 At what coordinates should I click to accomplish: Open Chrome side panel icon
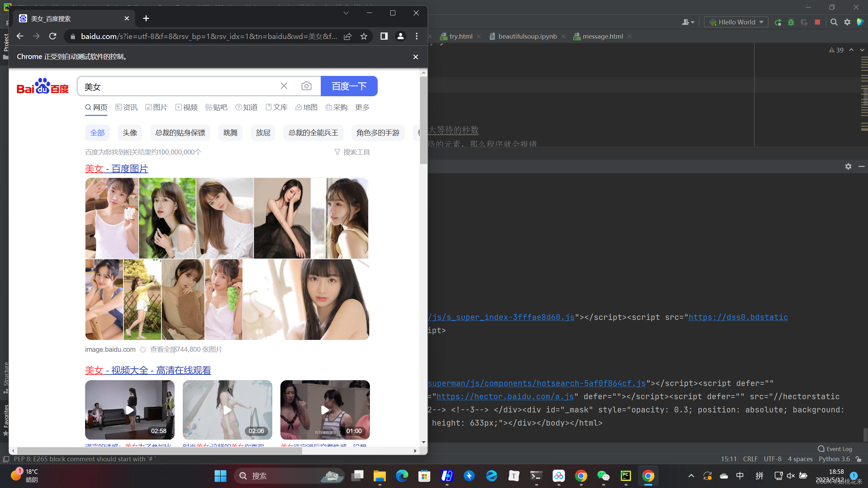click(x=384, y=36)
